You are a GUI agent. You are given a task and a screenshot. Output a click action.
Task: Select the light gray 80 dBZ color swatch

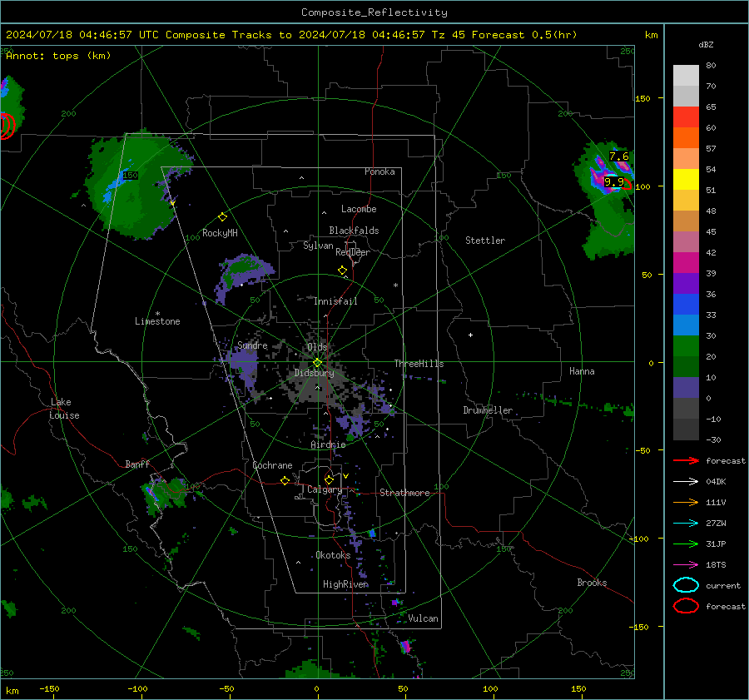pyautogui.click(x=686, y=76)
